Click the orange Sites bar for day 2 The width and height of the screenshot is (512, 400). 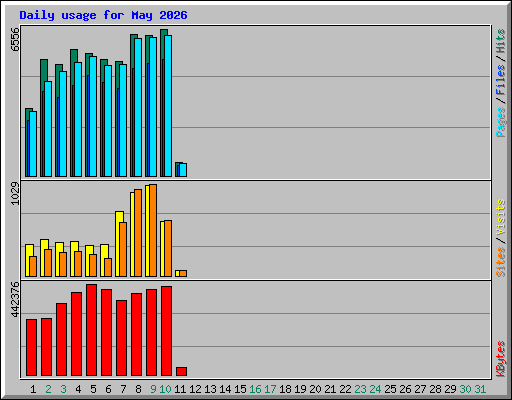pyautogui.click(x=48, y=263)
